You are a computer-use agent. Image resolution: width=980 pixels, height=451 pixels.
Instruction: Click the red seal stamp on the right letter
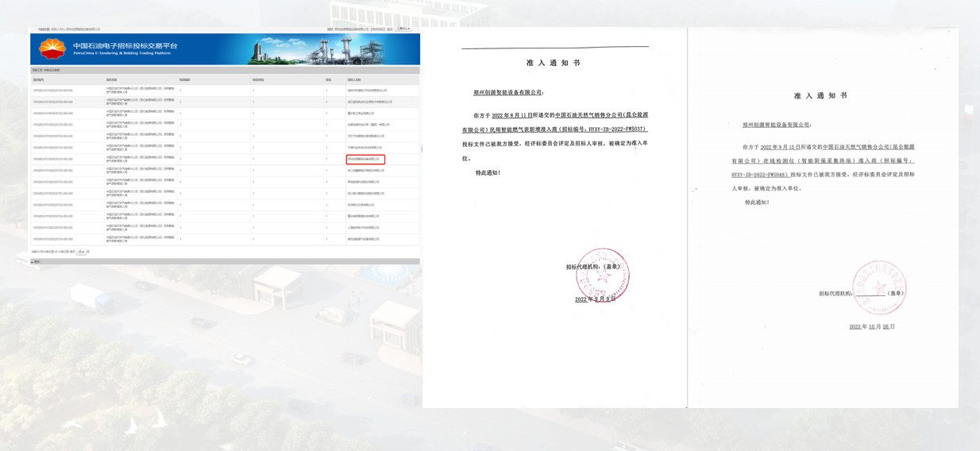point(879,288)
